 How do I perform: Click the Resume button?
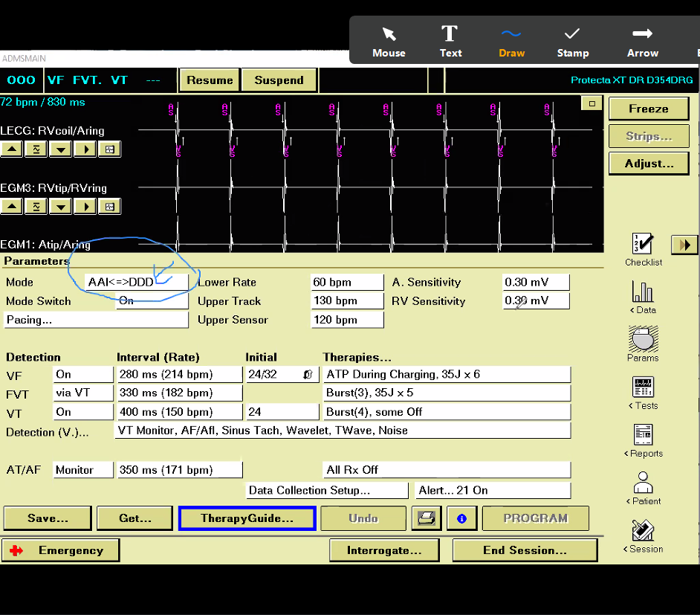coord(210,80)
